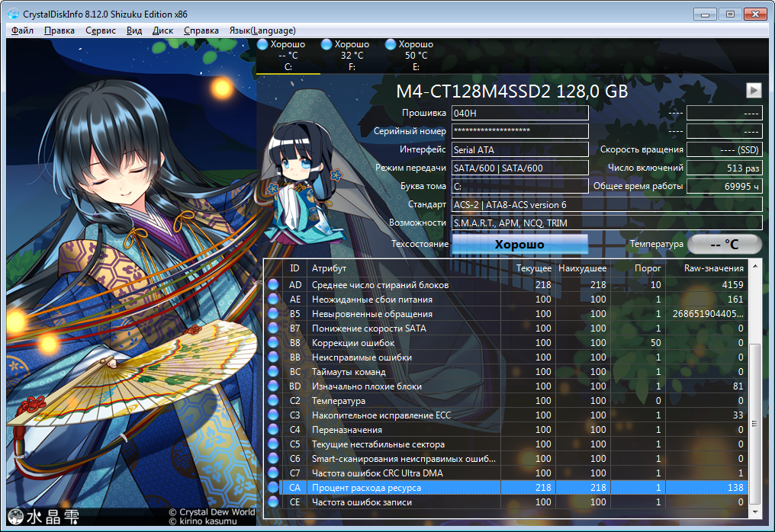The height and width of the screenshot is (532, 775).
Task: Click status orb in row C4
Action: pyautogui.click(x=273, y=429)
